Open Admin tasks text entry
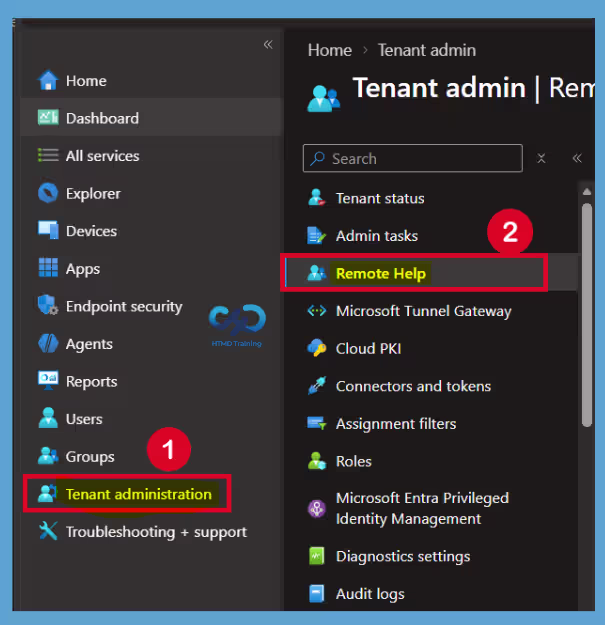 pyautogui.click(x=377, y=236)
